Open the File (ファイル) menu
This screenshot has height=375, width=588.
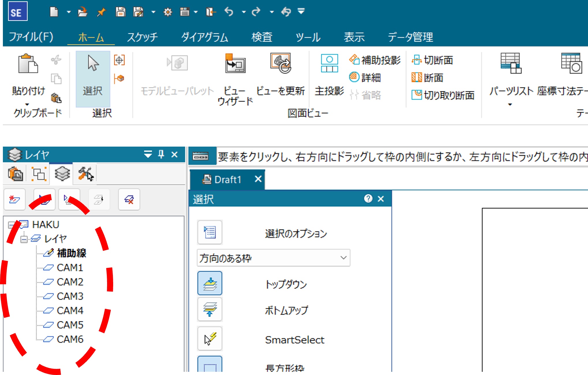(31, 37)
